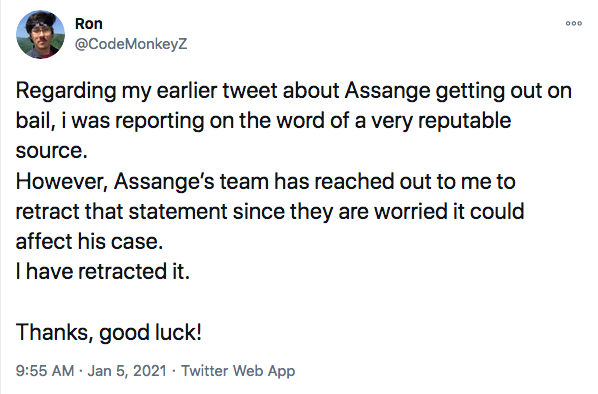Click the Jan 5, 2021 date
The width and height of the screenshot is (598, 394).
pyautogui.click(x=127, y=371)
